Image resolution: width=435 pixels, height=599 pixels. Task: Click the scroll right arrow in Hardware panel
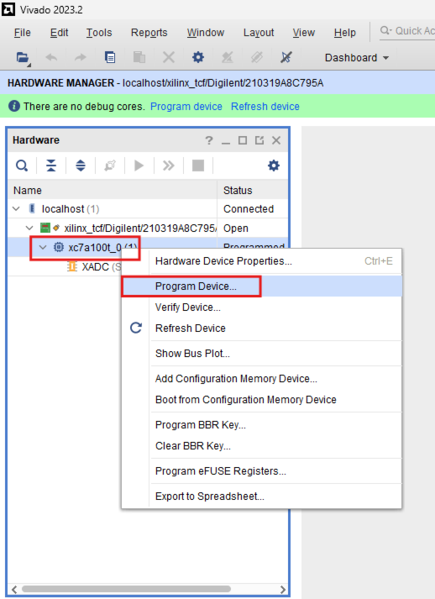283,589
